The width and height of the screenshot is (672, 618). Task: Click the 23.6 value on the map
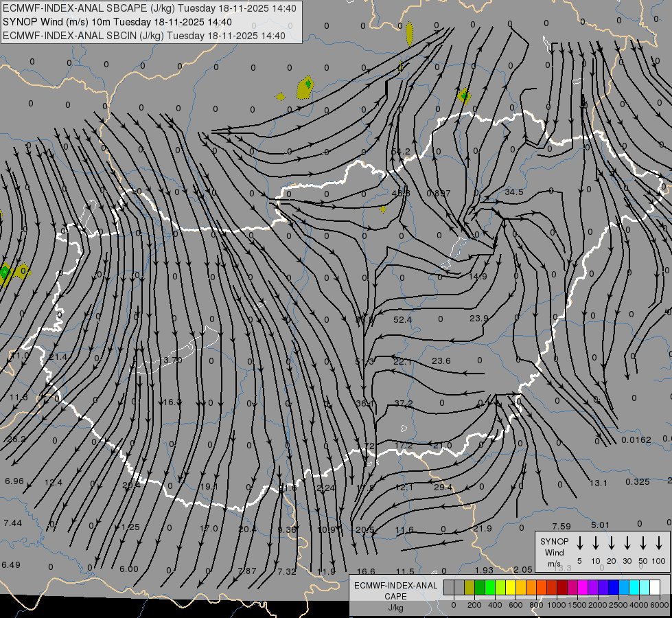[x=441, y=360]
